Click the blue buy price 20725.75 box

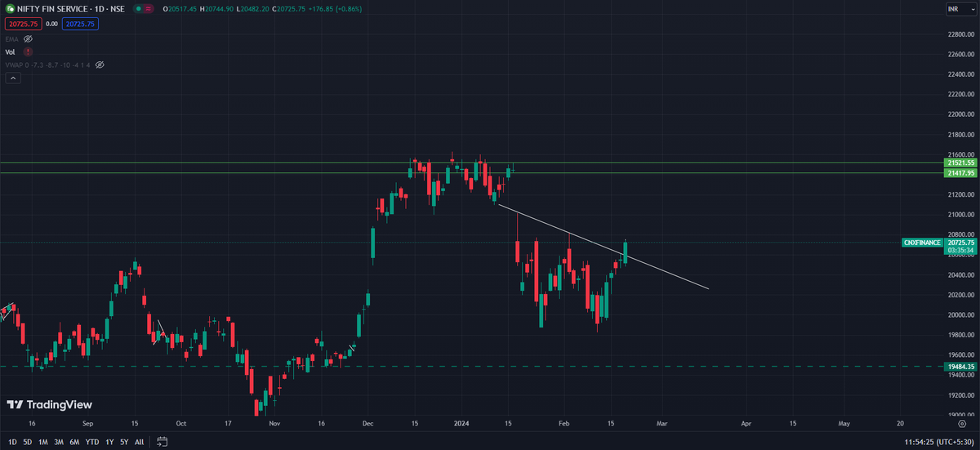click(x=80, y=25)
